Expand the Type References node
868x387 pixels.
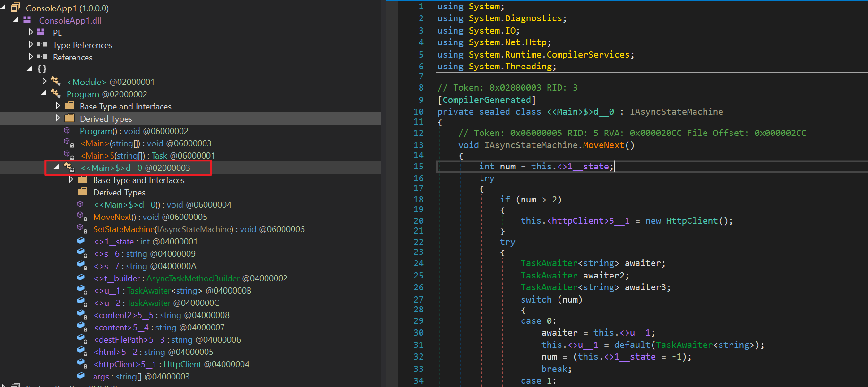coord(31,44)
